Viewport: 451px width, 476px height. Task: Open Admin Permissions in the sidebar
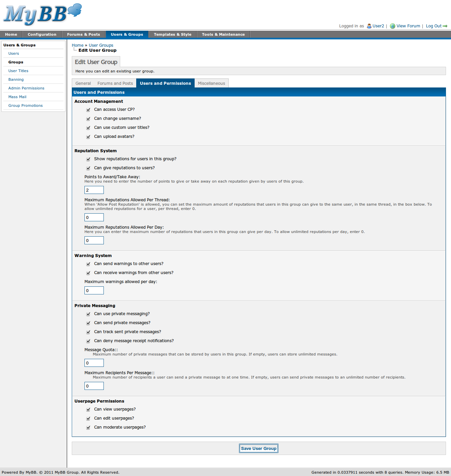(x=26, y=88)
